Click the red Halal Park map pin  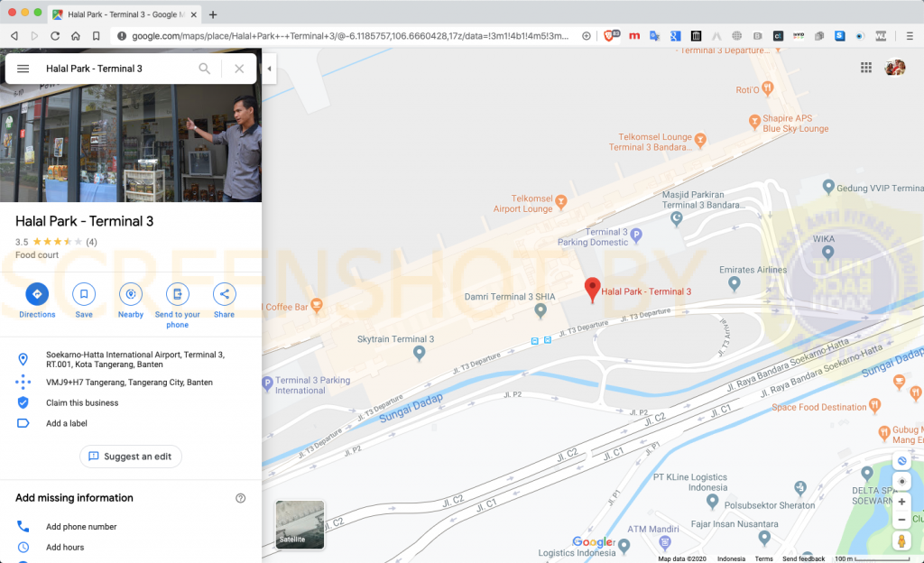click(592, 290)
